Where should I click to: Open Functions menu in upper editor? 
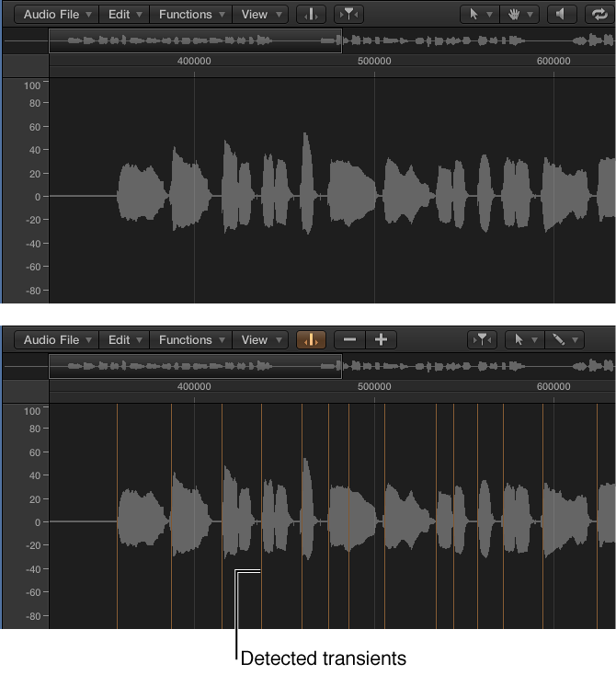coord(191,15)
